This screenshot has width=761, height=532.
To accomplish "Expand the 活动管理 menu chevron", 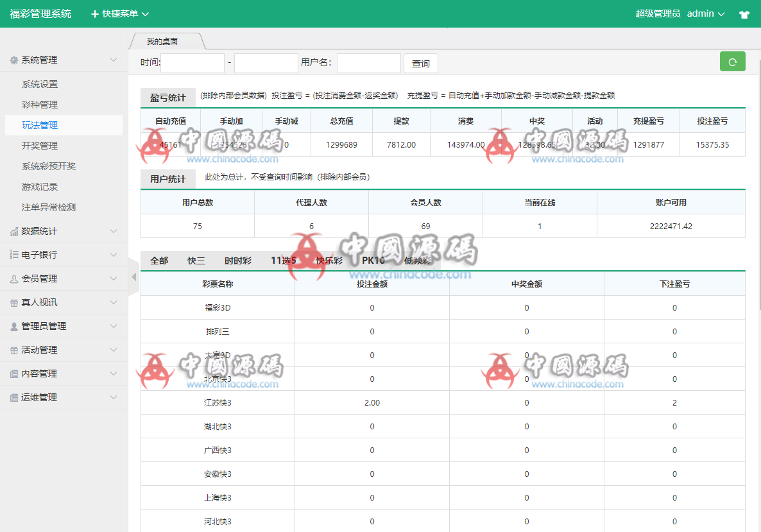I will [x=114, y=350].
